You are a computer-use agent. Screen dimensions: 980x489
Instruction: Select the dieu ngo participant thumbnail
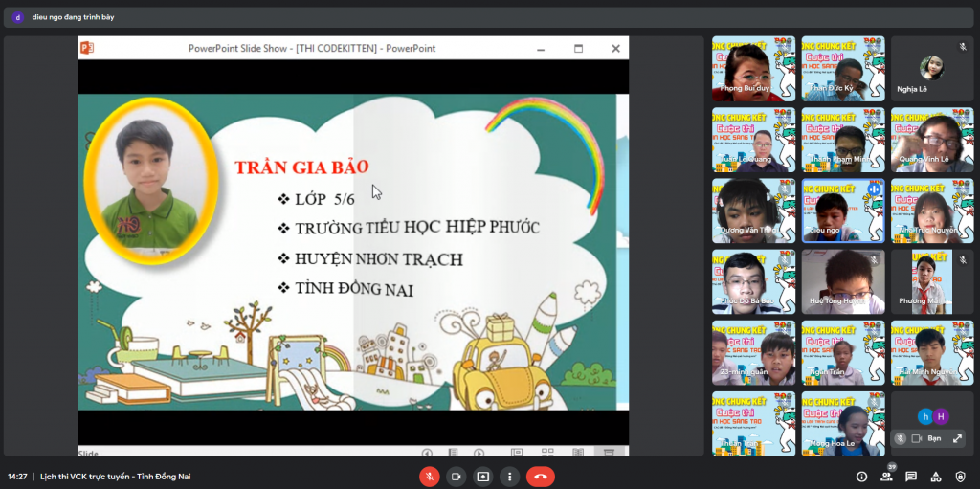(843, 211)
